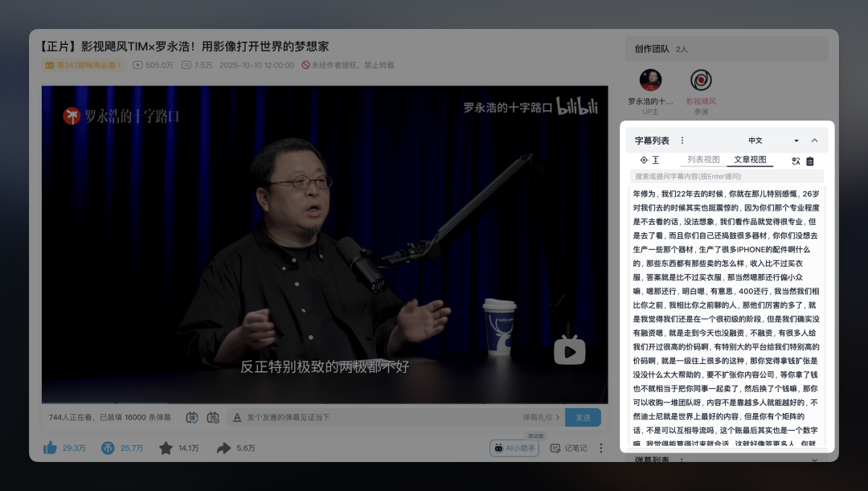The image size is (868, 491).
Task: Open 罗永浩的十字路口 avatar
Action: 650,80
